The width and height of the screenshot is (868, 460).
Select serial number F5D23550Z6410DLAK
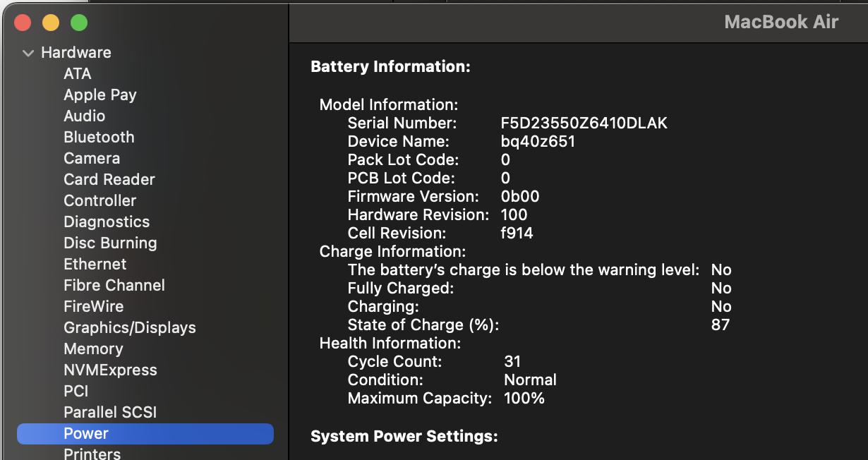coord(584,123)
